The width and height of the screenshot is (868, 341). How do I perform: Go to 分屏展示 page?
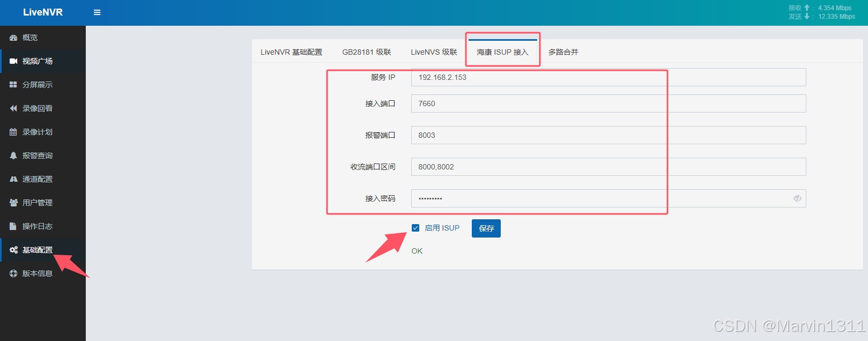click(x=43, y=85)
